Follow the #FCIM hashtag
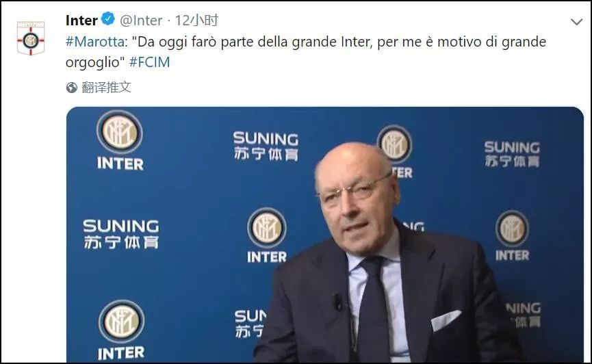The width and height of the screenshot is (592, 364). pos(149,62)
